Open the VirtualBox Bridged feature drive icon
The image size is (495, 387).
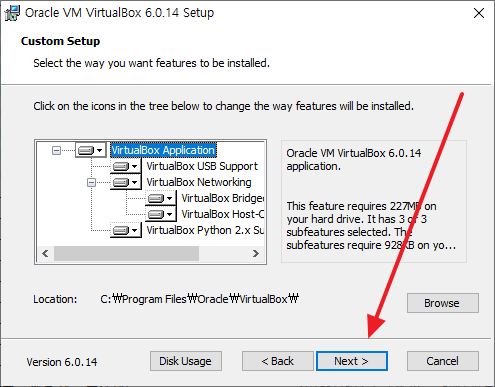click(x=160, y=198)
